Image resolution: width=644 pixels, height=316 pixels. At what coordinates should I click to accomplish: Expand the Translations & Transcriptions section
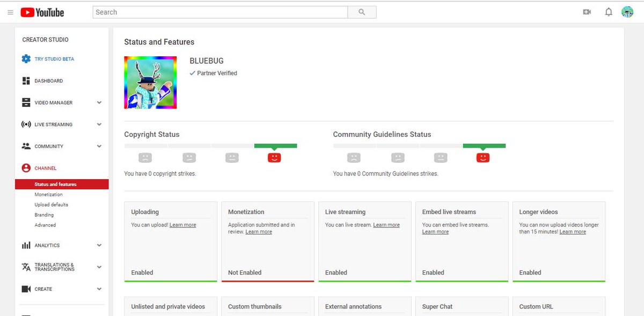click(x=99, y=267)
